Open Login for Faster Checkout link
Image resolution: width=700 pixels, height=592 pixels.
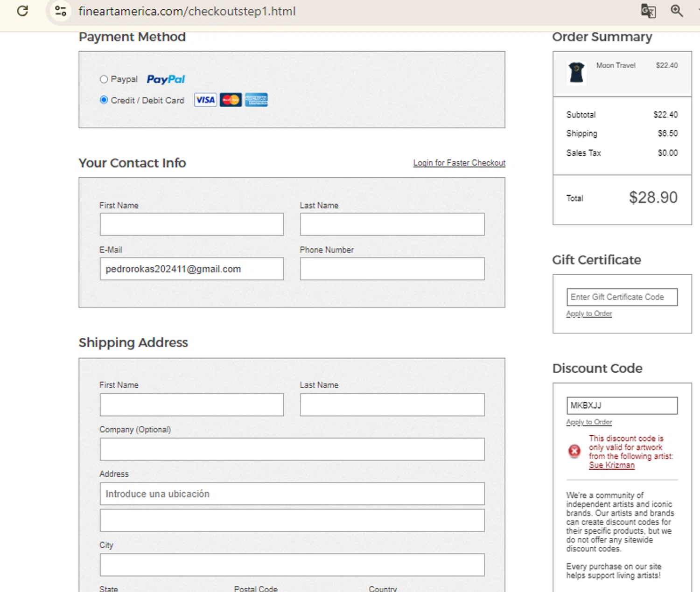(459, 163)
